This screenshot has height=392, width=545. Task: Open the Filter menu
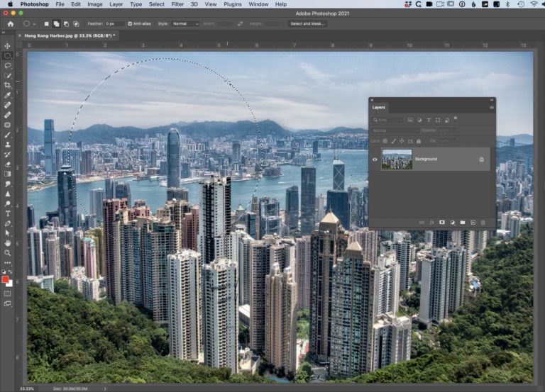tap(177, 4)
